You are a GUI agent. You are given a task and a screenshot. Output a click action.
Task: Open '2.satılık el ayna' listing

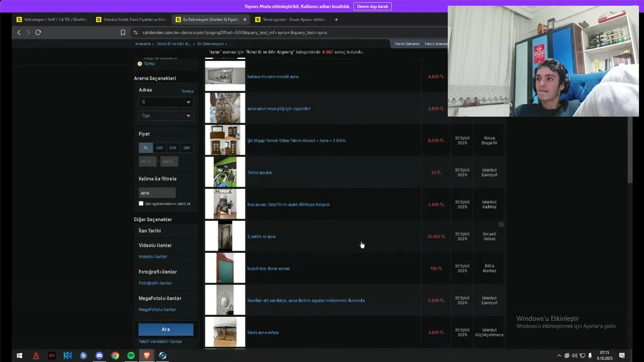[x=261, y=236]
